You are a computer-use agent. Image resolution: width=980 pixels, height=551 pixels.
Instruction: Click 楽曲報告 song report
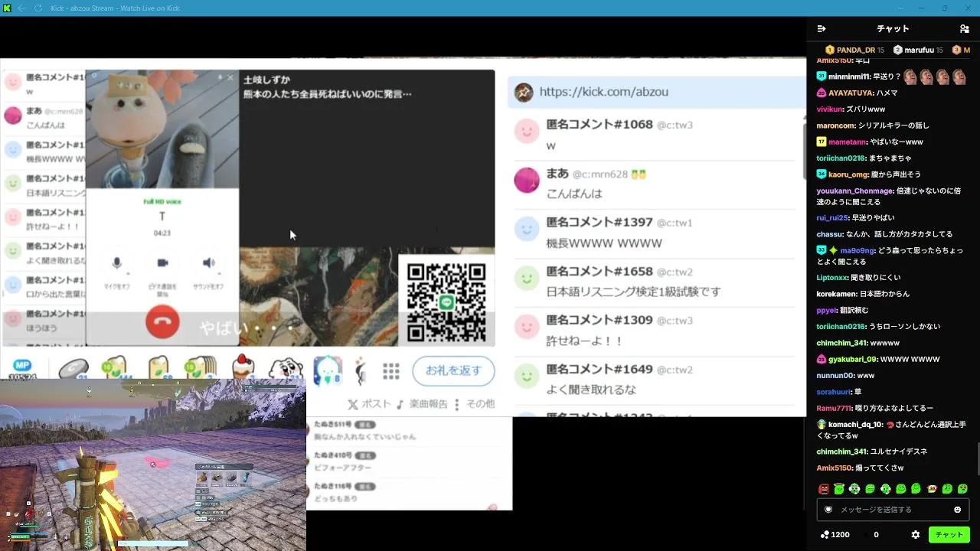422,404
